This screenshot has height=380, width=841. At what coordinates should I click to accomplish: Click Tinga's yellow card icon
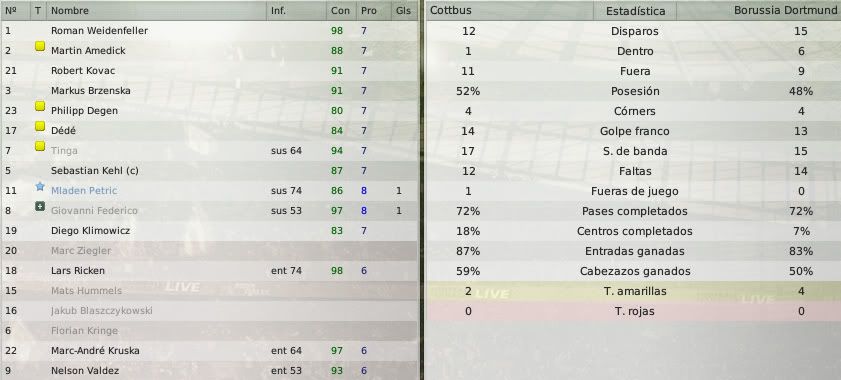[40, 147]
